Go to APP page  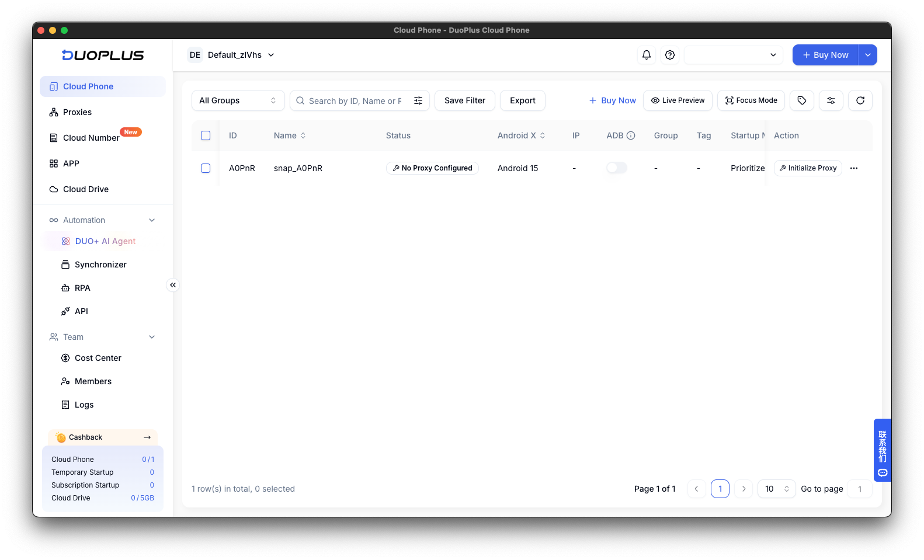tap(103, 164)
